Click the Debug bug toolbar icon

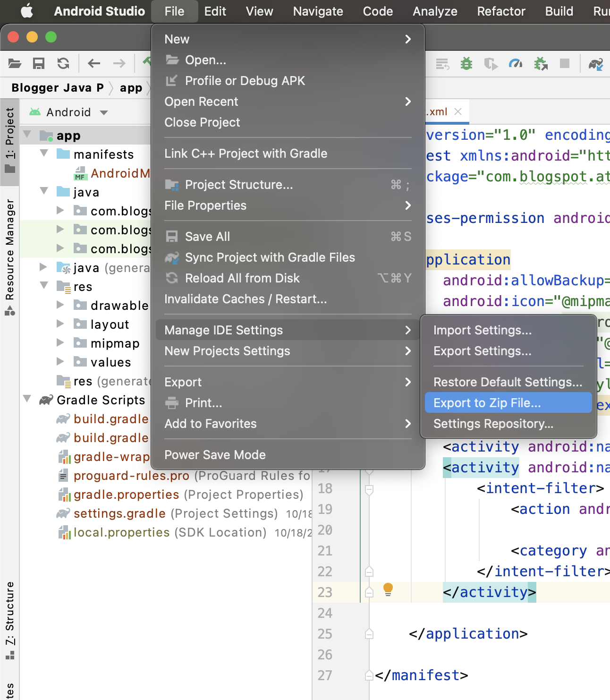click(466, 63)
